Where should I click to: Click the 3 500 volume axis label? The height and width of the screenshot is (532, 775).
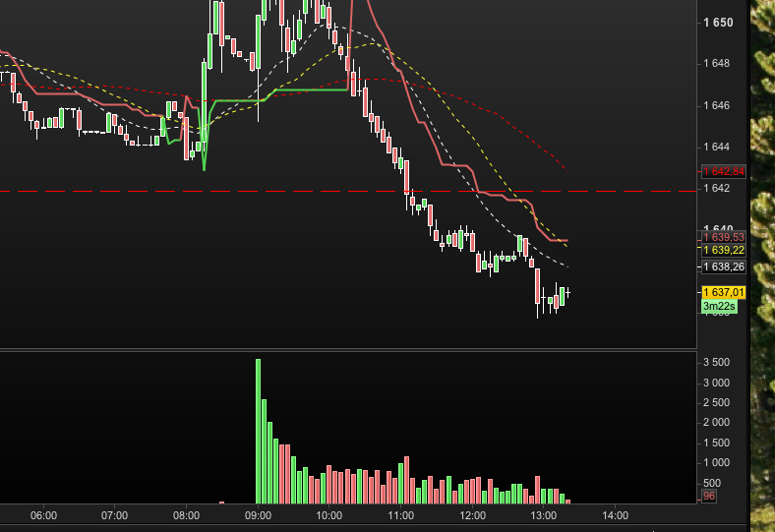[x=716, y=362]
